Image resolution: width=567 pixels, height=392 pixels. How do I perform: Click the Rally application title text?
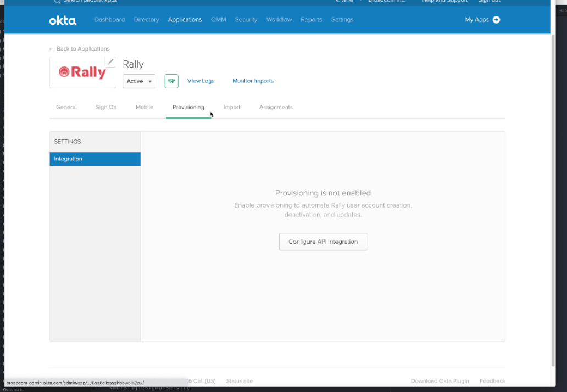133,64
